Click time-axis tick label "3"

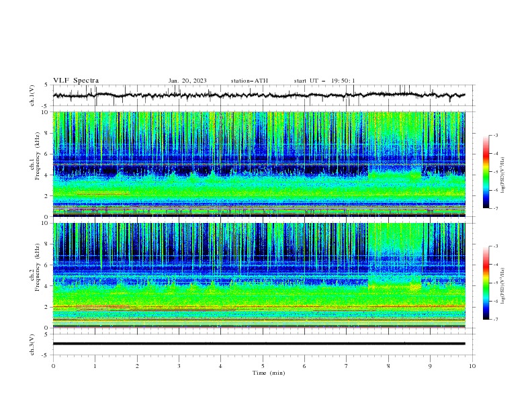(x=179, y=366)
